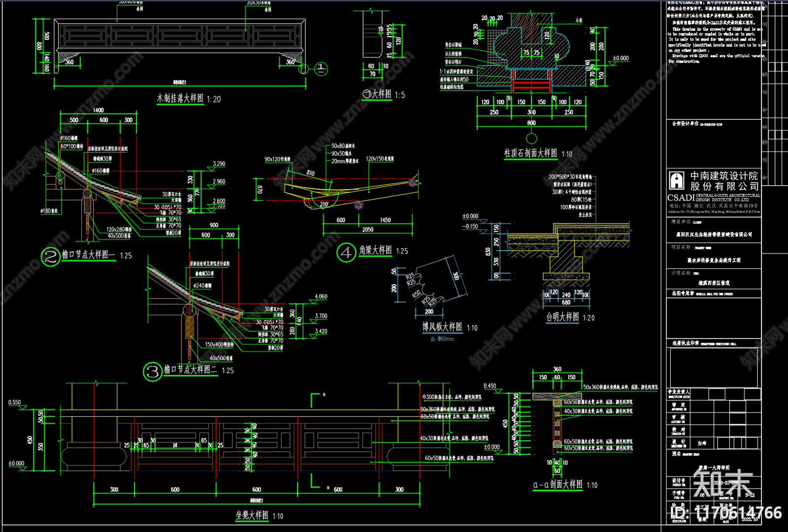Screen dimensions: 788x532
Task: Click the 800 overall dimension of column base
Action: coord(531,123)
